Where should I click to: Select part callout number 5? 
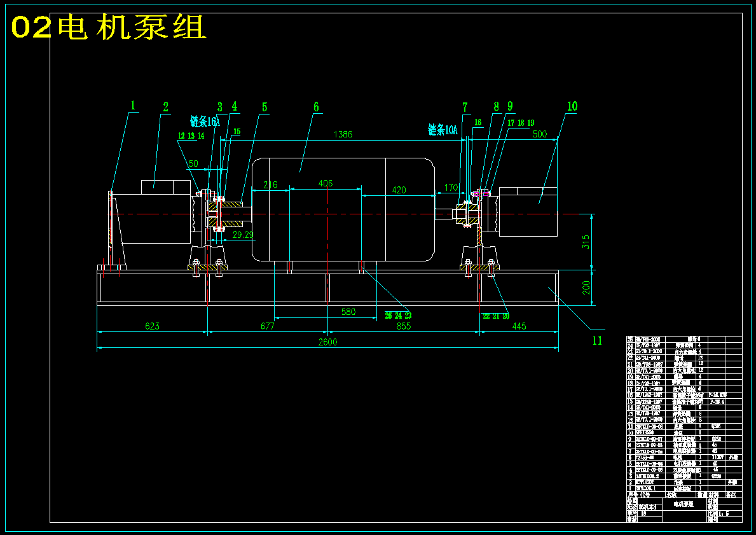coord(265,107)
